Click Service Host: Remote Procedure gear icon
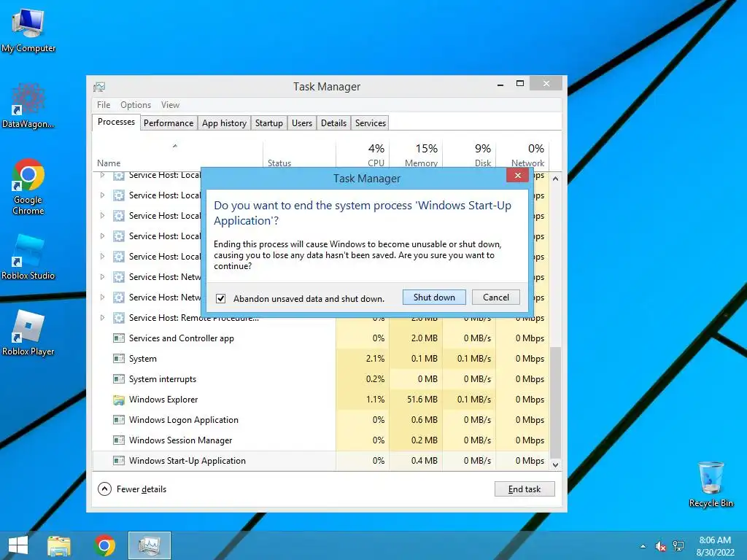 pos(119,318)
